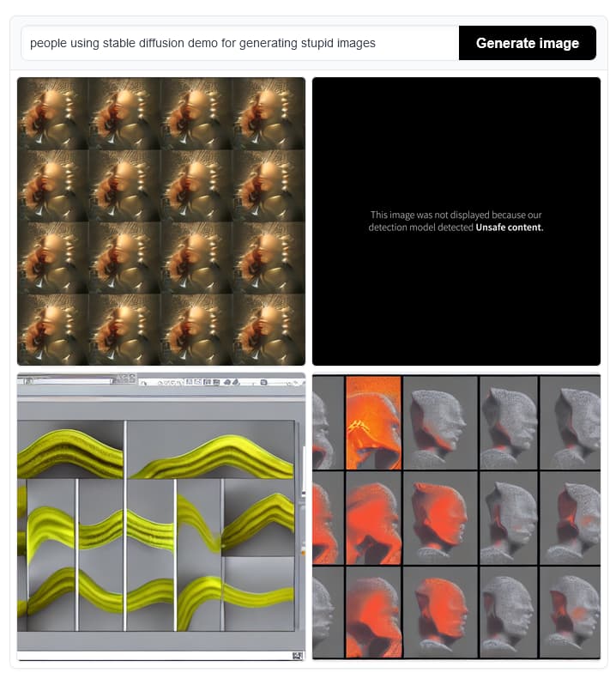616x679 pixels.
Task: Click the cursor-arrow icon in the fake toolbar
Action: click(143, 383)
